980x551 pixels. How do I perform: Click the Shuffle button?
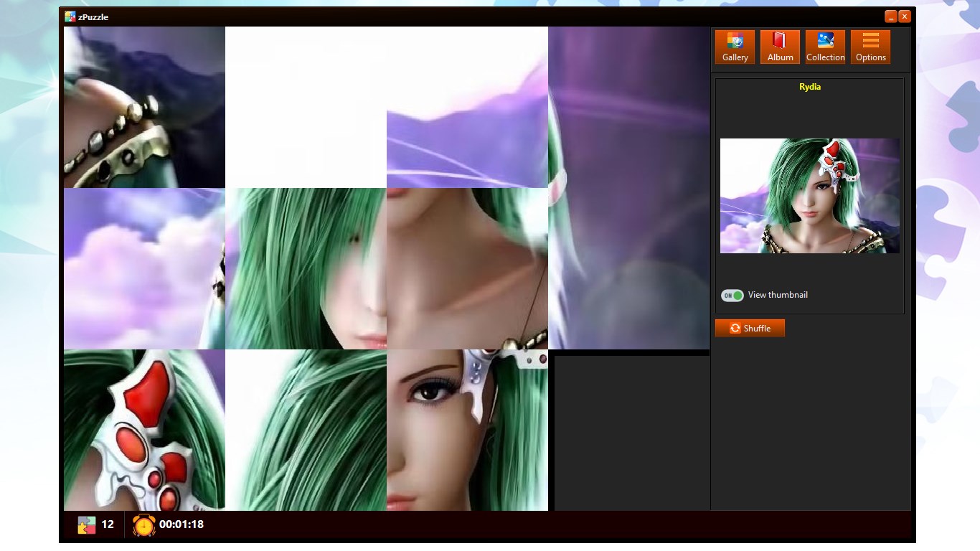pos(750,328)
